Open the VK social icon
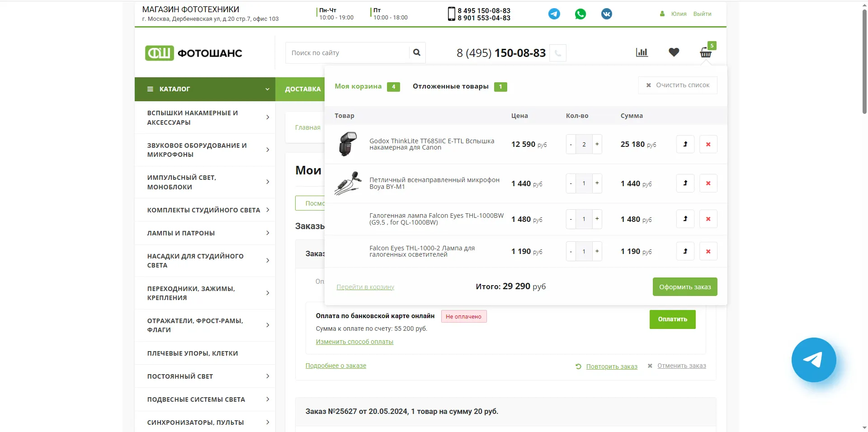The image size is (868, 432). point(607,14)
